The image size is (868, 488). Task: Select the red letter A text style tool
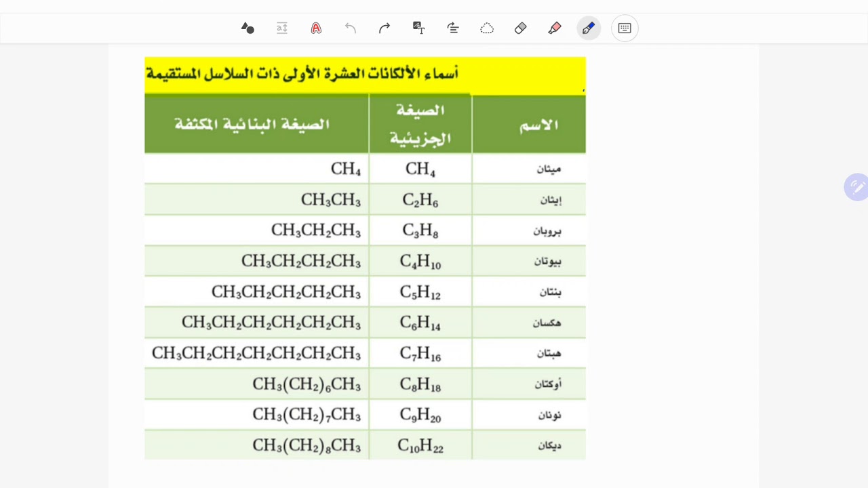click(x=316, y=28)
